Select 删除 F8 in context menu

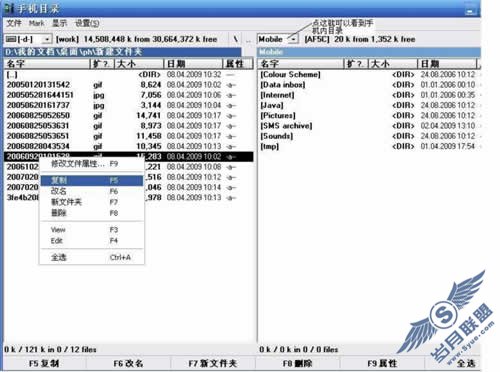(x=92, y=213)
